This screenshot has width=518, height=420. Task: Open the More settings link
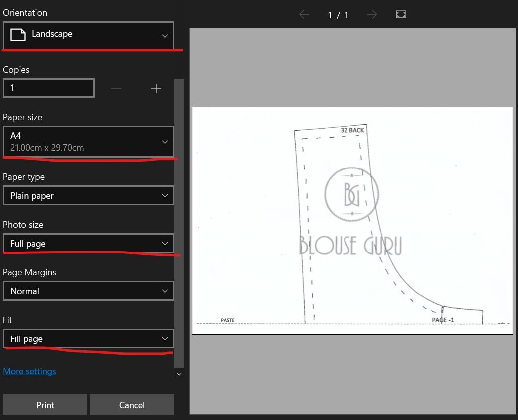click(29, 371)
